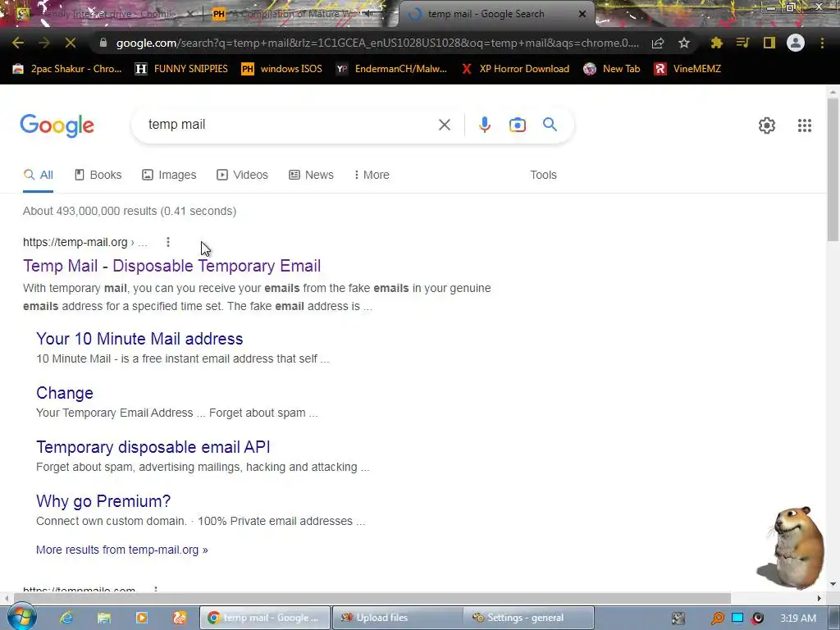840x630 pixels.
Task: Open the Chrome profile avatar
Action: click(796, 43)
